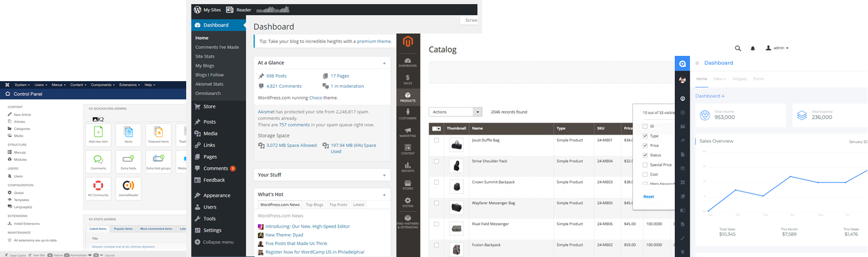
Task: Open the K2 Comments quickicon
Action: click(98, 162)
